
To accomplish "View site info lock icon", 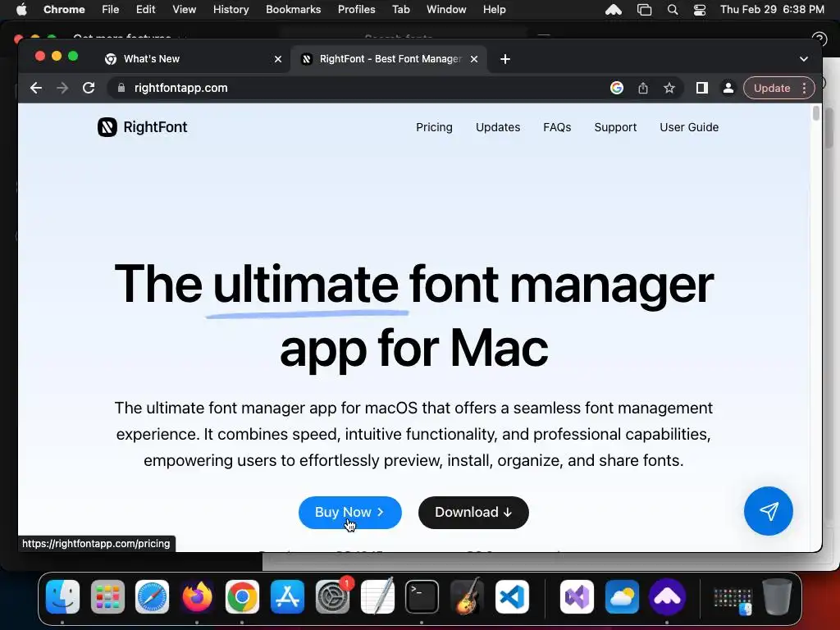I will [121, 88].
